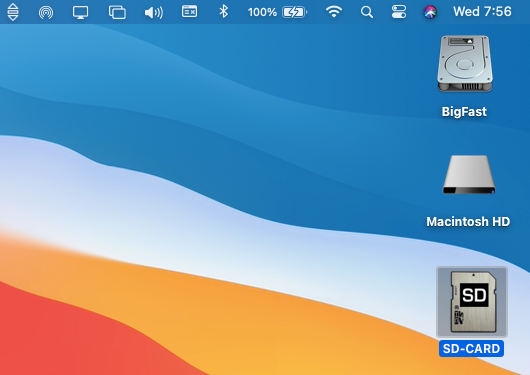Activate Siri from the menu bar
This screenshot has height=375, width=530.
(x=430, y=12)
